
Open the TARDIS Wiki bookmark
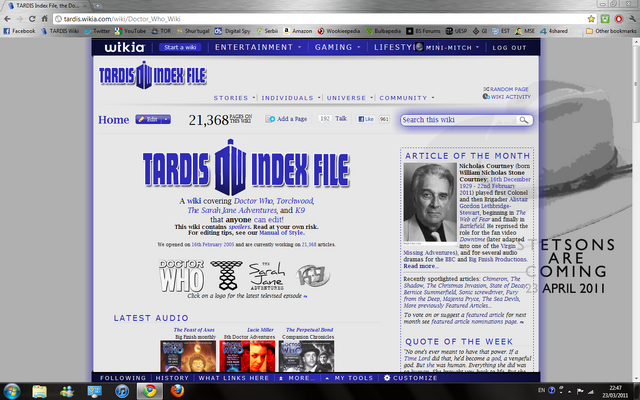tap(60, 31)
